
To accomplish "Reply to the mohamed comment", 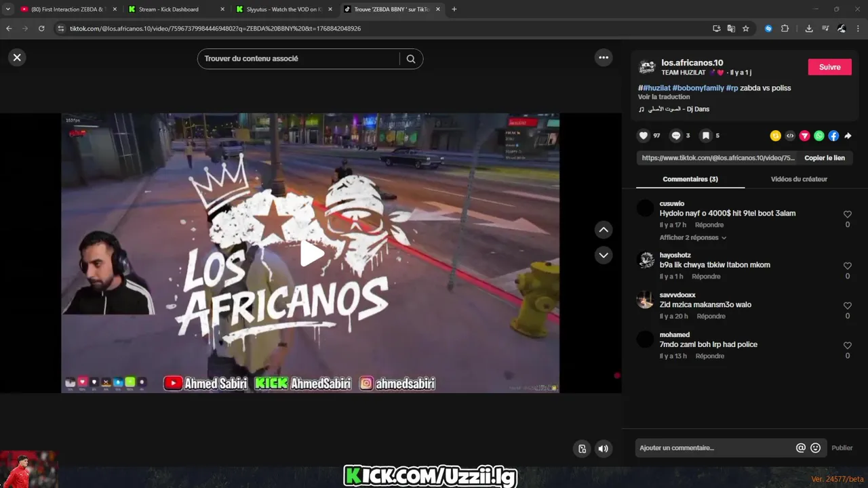I will 709,357.
